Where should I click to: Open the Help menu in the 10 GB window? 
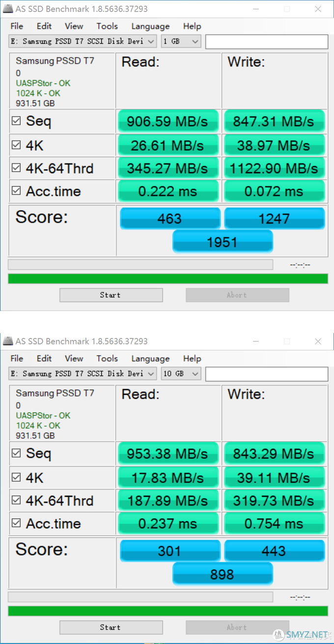tap(192, 359)
